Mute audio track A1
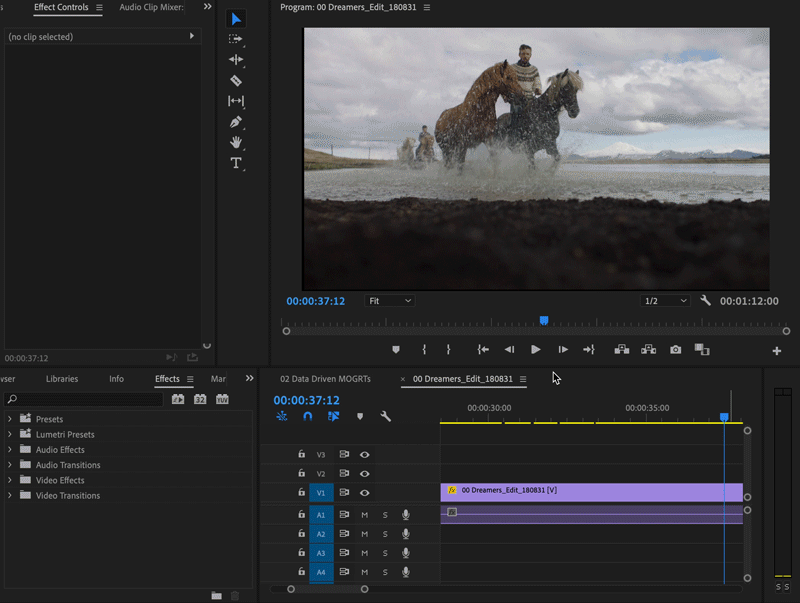This screenshot has height=603, width=800. [365, 515]
